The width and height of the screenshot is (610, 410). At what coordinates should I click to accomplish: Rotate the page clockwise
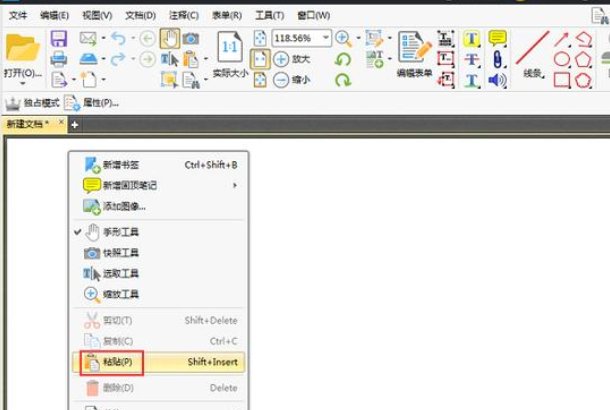[x=343, y=80]
